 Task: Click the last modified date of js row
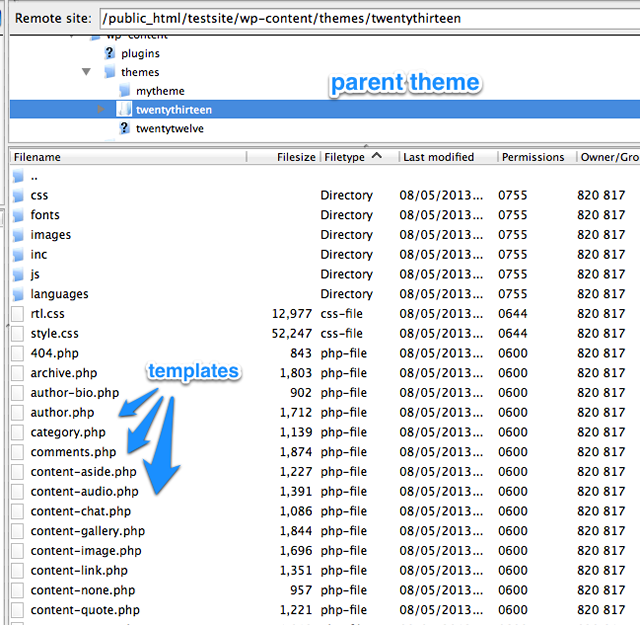pyautogui.click(x=441, y=274)
